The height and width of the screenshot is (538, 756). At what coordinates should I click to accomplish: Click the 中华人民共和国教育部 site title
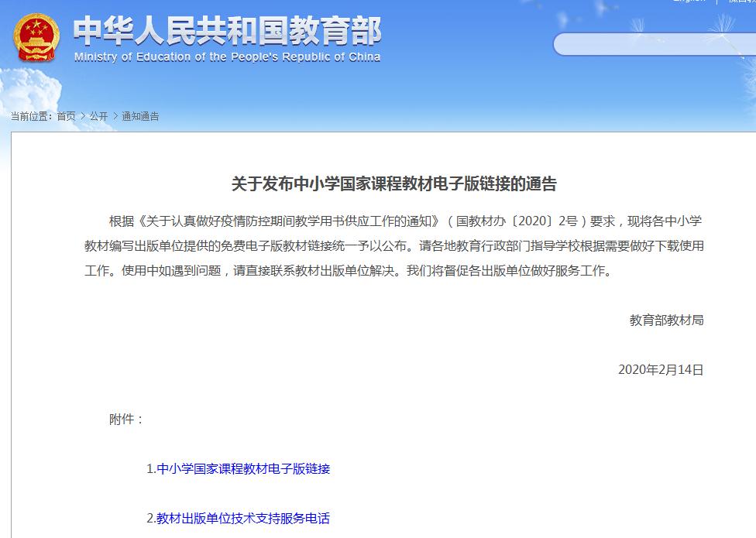tap(227, 31)
